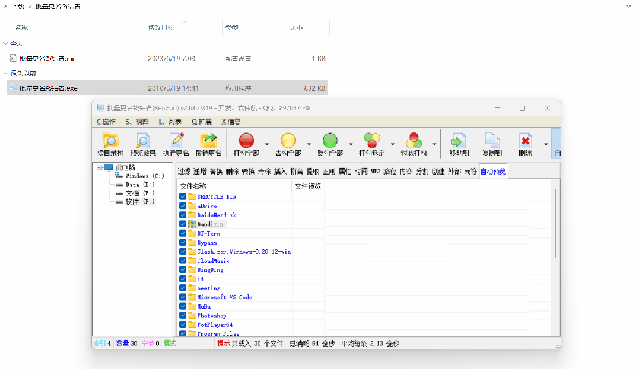Click status bar entry 数量 30
This screenshot has width=640, height=369.
(x=126, y=343)
